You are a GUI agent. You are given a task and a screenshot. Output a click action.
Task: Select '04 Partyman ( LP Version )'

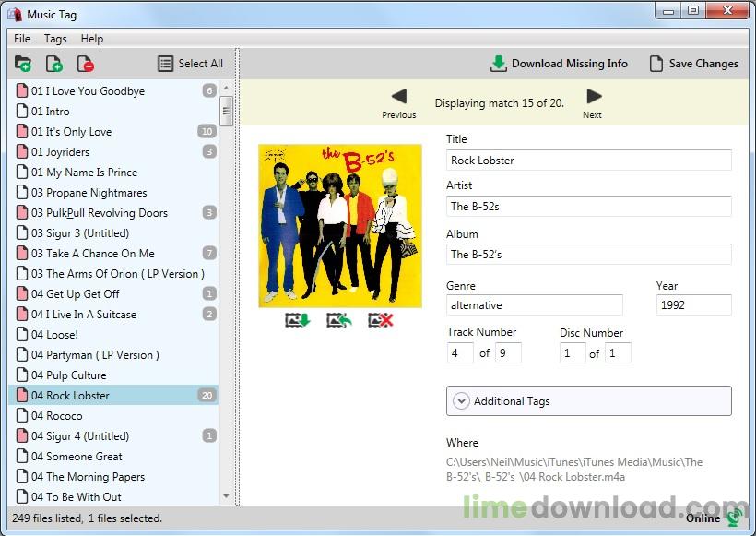click(113, 354)
